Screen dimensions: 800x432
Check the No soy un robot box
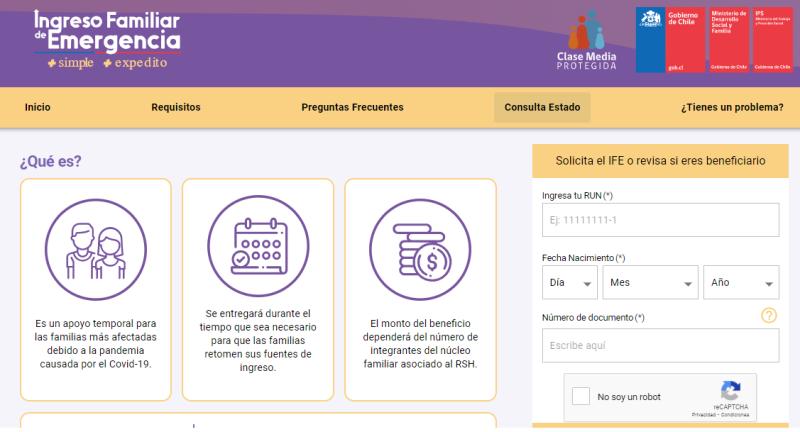tap(581, 396)
